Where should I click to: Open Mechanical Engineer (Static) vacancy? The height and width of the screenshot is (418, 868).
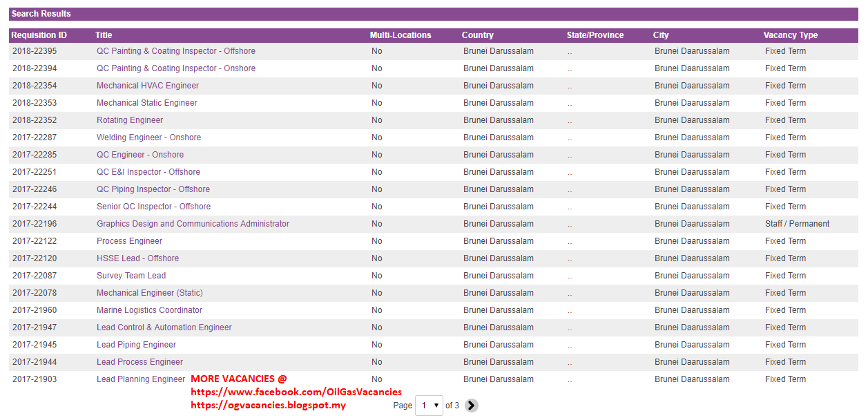(150, 293)
